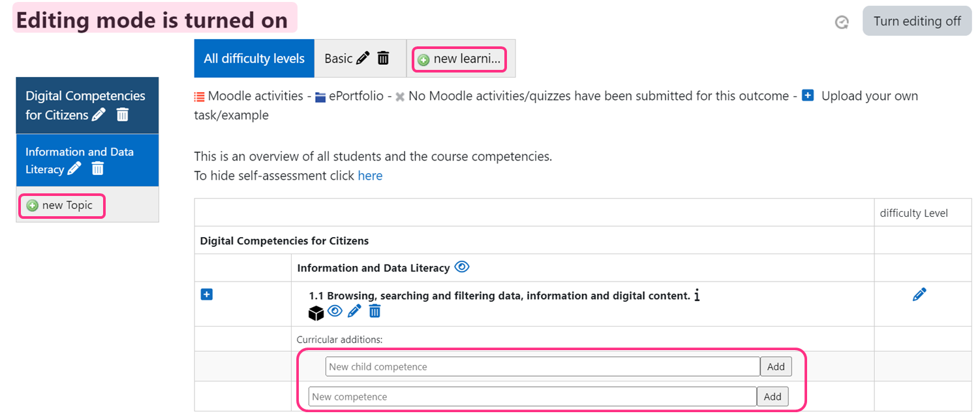Delete the Basic difficulty level via trash icon
Screen dimensions: 980x420
(384, 58)
